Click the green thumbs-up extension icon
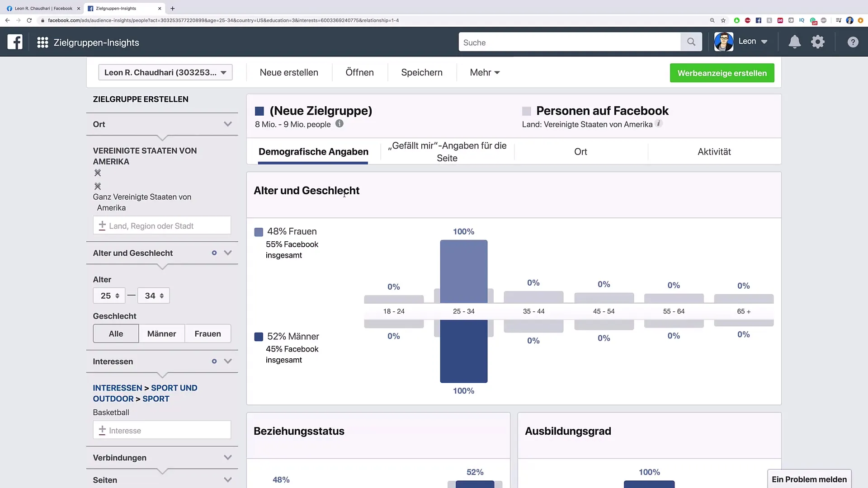The height and width of the screenshot is (488, 868). [737, 20]
